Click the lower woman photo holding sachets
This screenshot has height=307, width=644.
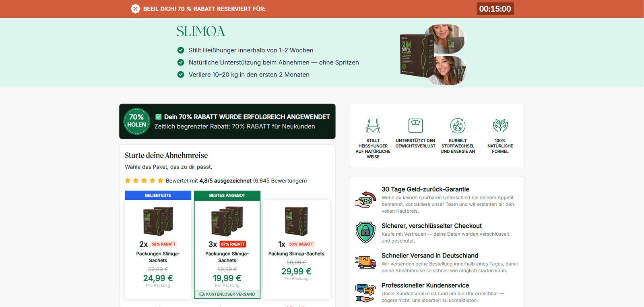pos(448,70)
